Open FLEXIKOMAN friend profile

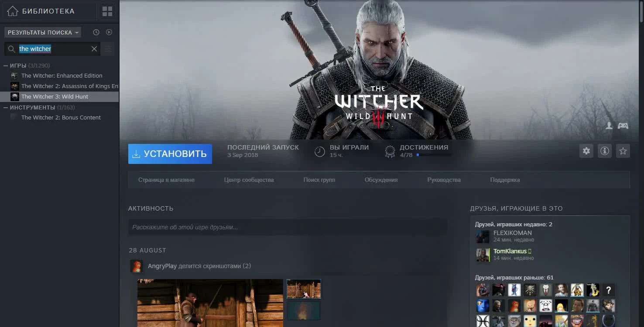coord(513,233)
